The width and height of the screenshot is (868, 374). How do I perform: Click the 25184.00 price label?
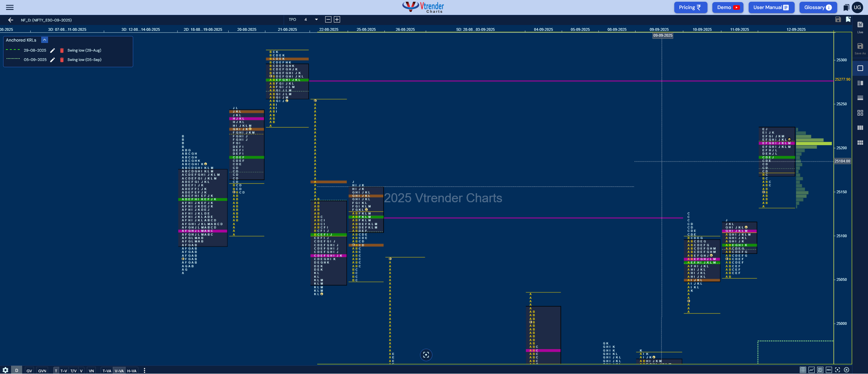[x=842, y=161]
